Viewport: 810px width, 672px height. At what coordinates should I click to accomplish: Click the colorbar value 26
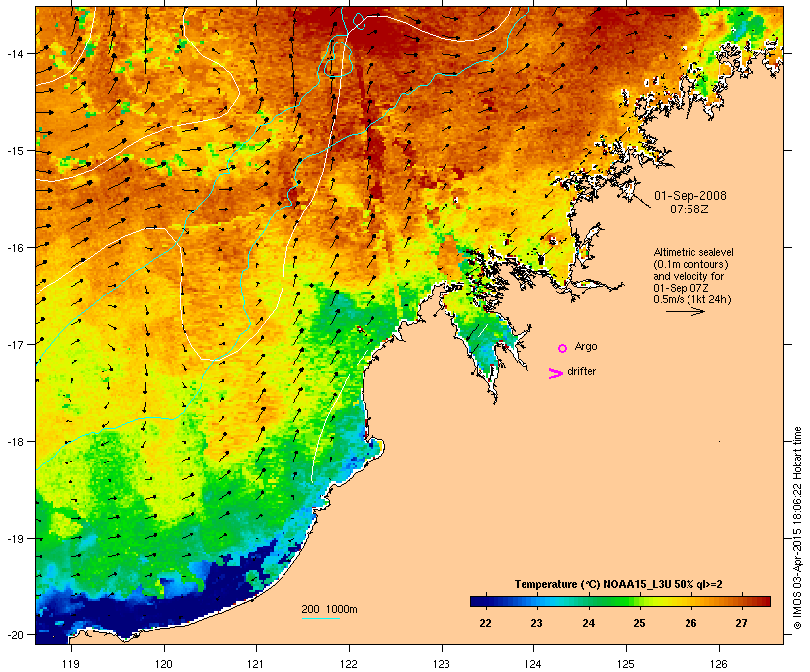point(690,623)
